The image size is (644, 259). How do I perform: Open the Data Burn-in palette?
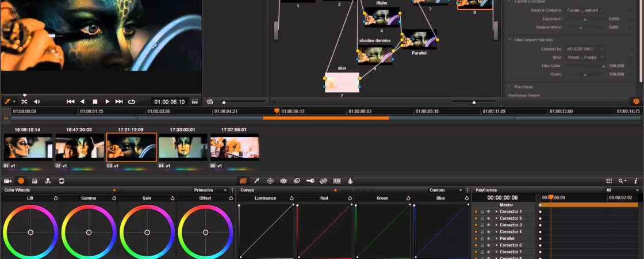[350, 181]
